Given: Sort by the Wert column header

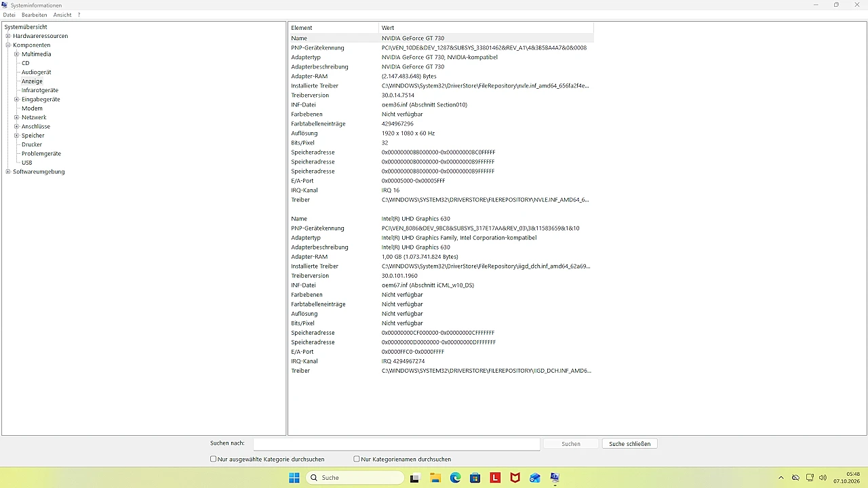Looking at the screenshot, I should point(486,28).
